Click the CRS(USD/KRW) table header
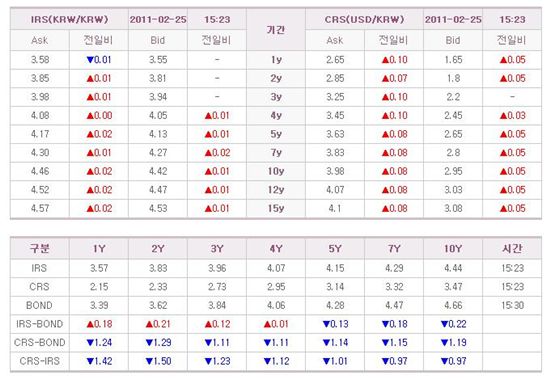Screen dimensions: 550x379 tap(364, 19)
